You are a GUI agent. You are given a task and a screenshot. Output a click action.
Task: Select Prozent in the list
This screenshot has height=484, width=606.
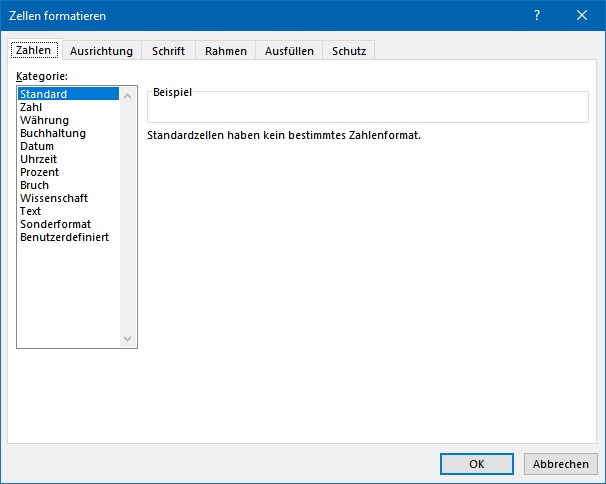(68, 172)
